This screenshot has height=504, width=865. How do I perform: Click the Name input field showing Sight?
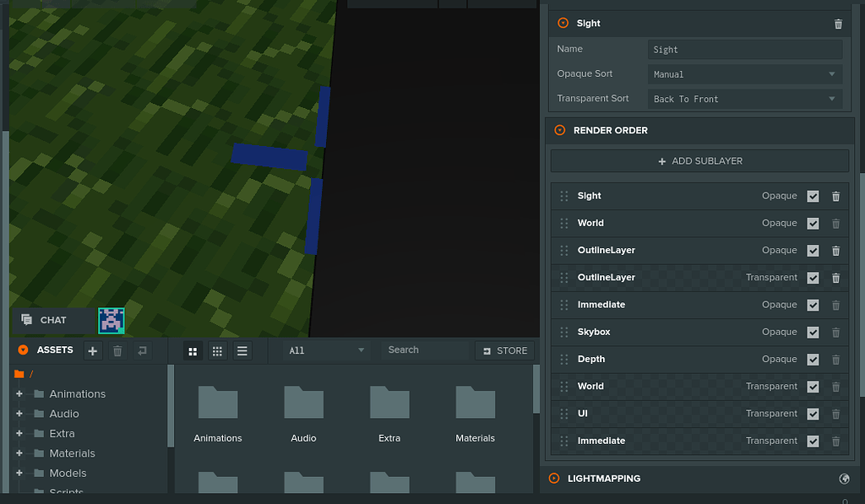(x=744, y=49)
